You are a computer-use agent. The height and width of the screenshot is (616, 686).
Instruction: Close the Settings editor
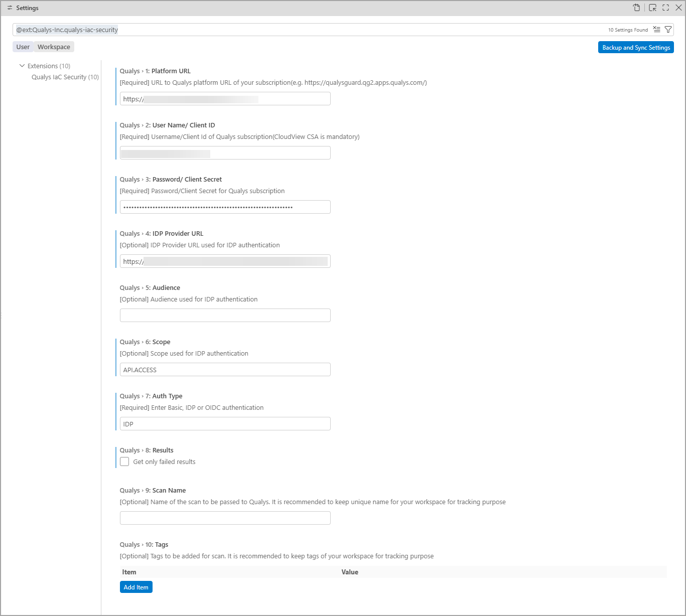(x=678, y=8)
